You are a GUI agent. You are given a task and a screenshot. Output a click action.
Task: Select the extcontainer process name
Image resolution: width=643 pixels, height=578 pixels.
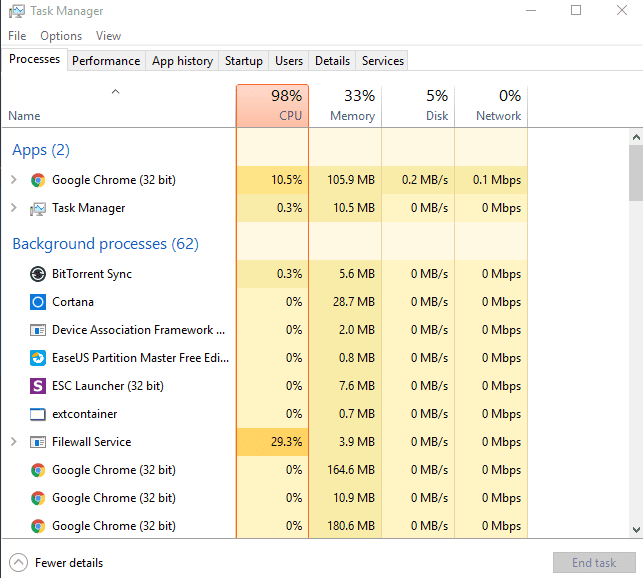[84, 414]
